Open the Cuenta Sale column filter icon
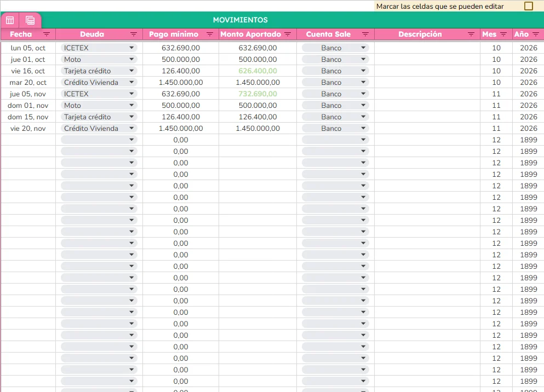This screenshot has height=392, width=544. point(365,34)
